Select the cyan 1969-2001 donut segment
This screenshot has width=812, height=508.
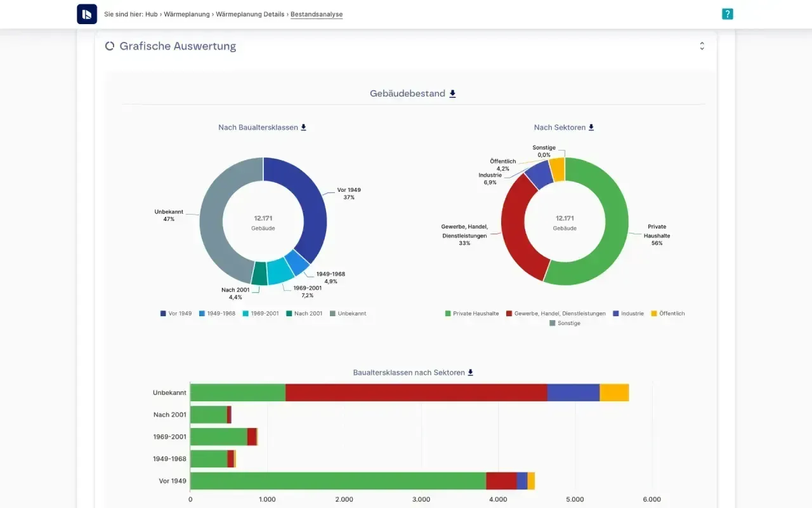pos(279,272)
